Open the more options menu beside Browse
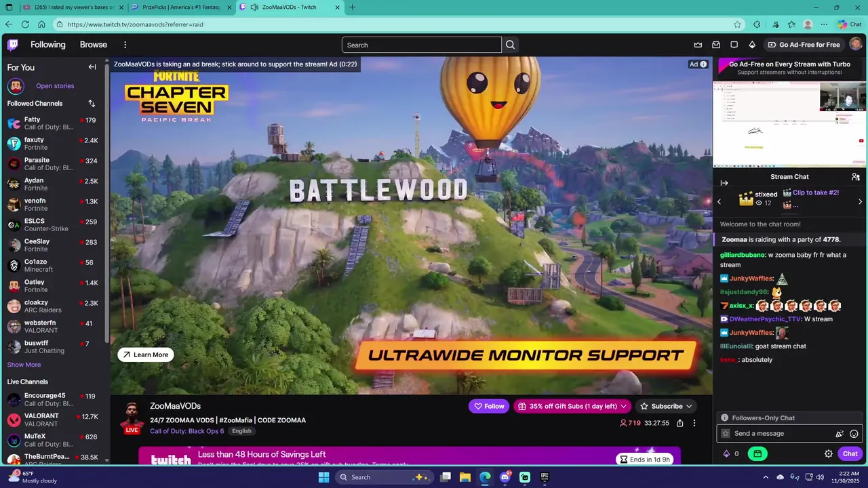The width and height of the screenshot is (868, 488). [125, 45]
